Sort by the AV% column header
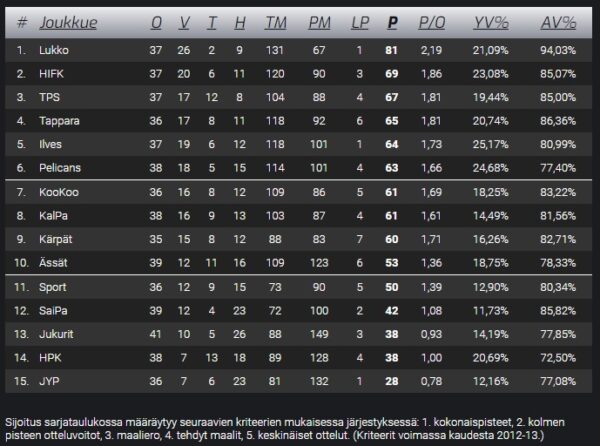This screenshot has height=446, width=600. click(x=558, y=22)
